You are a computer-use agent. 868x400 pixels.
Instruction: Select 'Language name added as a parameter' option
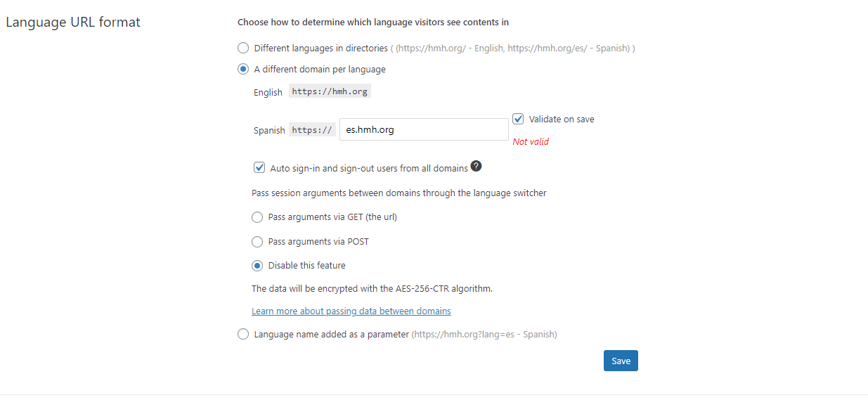[x=243, y=335]
